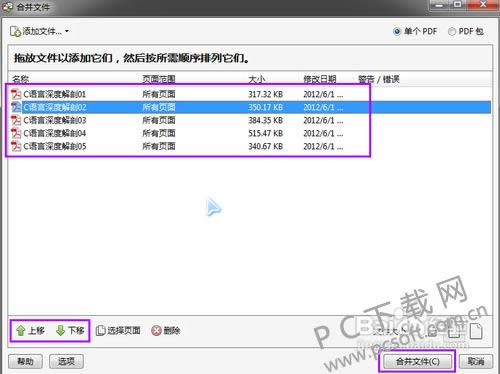Click 合并文件(C) to combine files

(x=417, y=361)
